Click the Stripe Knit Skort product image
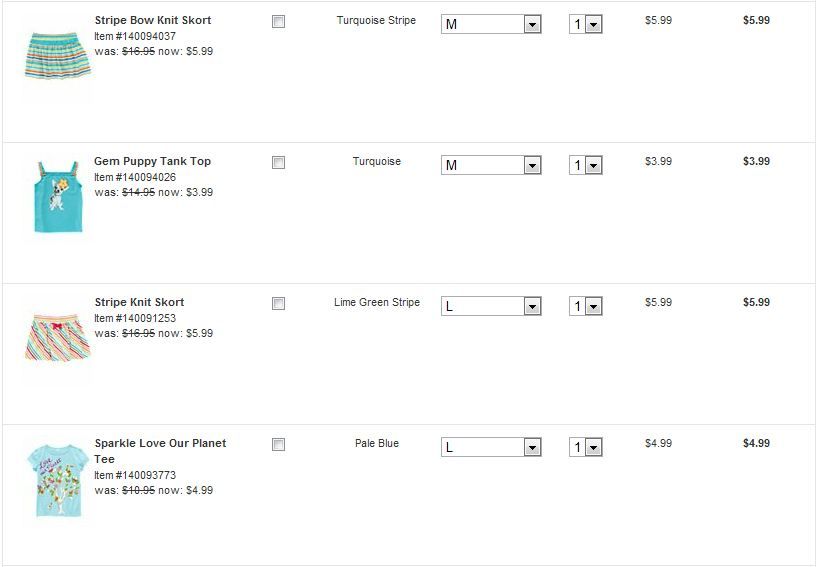 (x=57, y=337)
